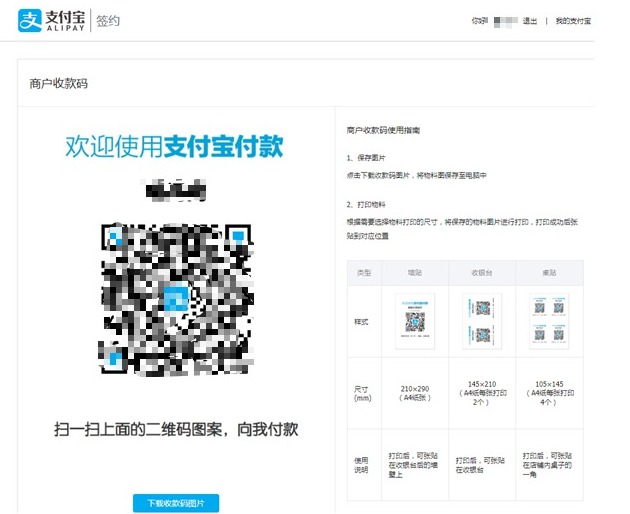Open the 我的支付宝 link
Image resolution: width=630 pixels, height=514 pixels.
573,21
